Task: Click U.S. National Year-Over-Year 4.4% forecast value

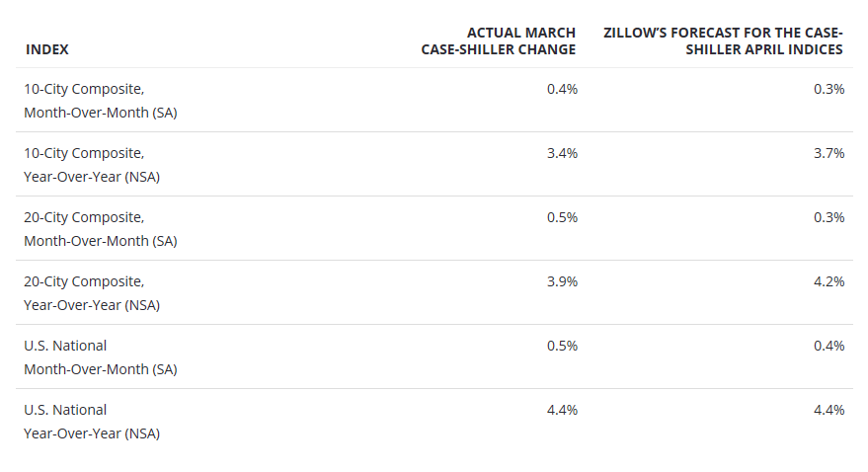Action: [829, 410]
